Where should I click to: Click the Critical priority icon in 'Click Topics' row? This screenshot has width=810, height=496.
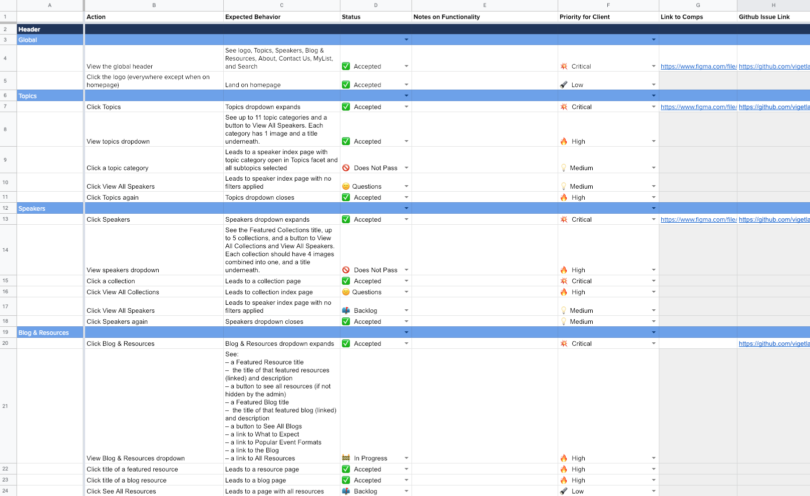click(564, 107)
